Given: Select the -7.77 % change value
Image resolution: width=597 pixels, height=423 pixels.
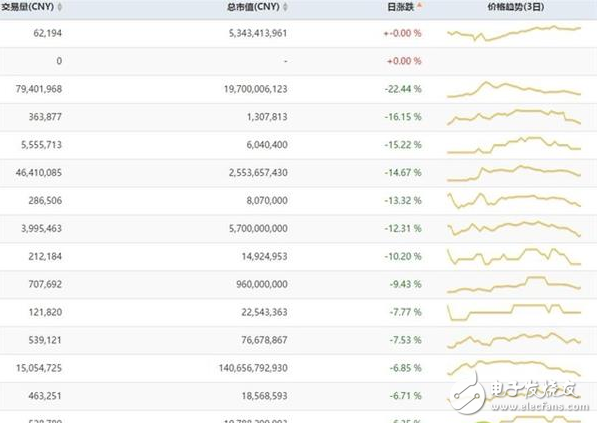Looking at the screenshot, I should (x=405, y=312).
